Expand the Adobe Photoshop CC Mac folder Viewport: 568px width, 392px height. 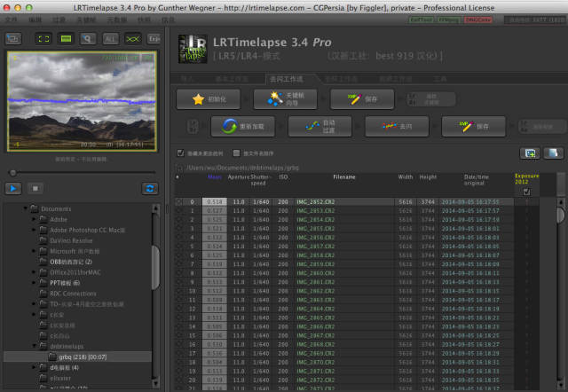[x=34, y=230]
